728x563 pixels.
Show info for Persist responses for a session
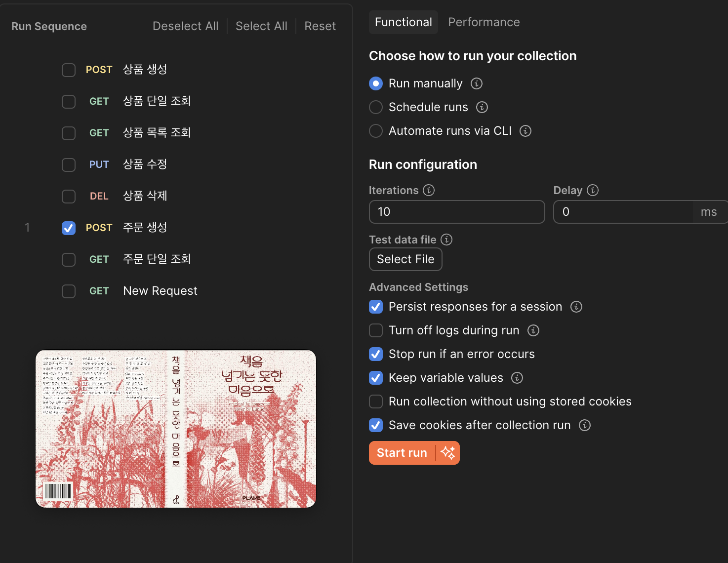click(576, 307)
